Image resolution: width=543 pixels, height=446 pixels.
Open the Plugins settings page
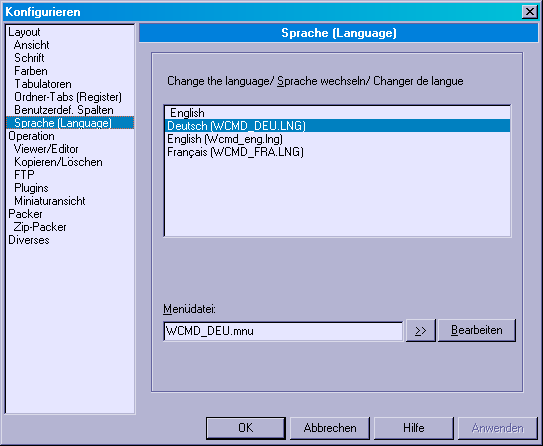pyautogui.click(x=31, y=188)
